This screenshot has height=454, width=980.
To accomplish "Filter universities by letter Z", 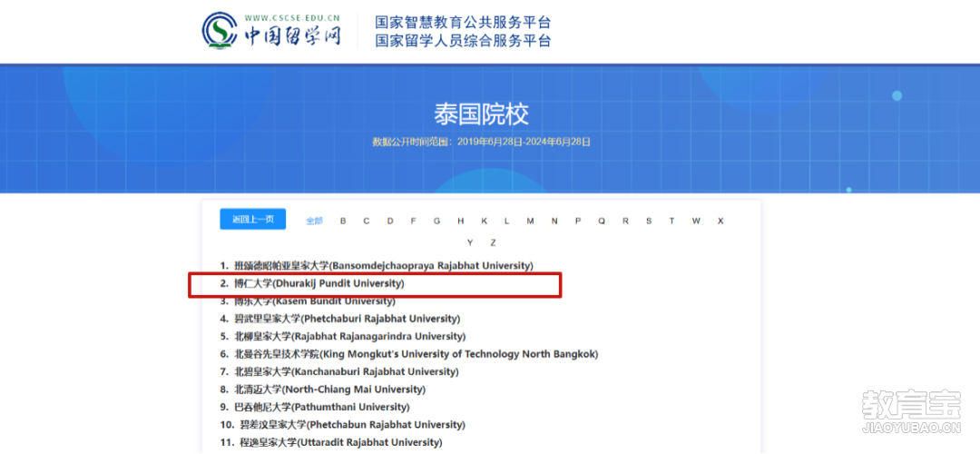I will pyautogui.click(x=493, y=242).
